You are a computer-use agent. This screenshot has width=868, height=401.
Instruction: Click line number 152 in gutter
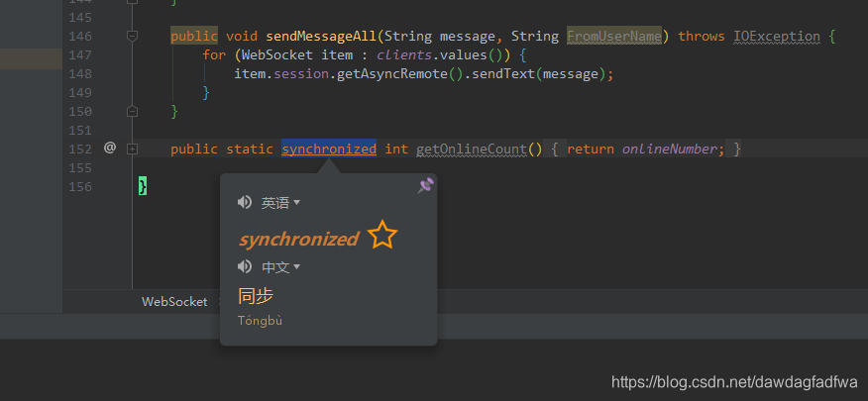tap(80, 150)
